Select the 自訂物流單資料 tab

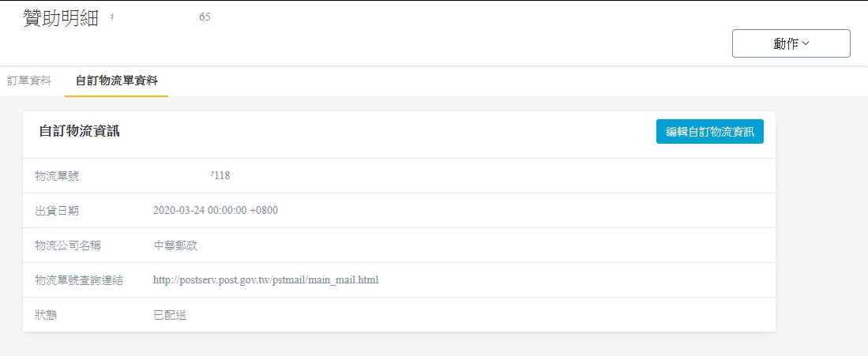[x=116, y=81]
